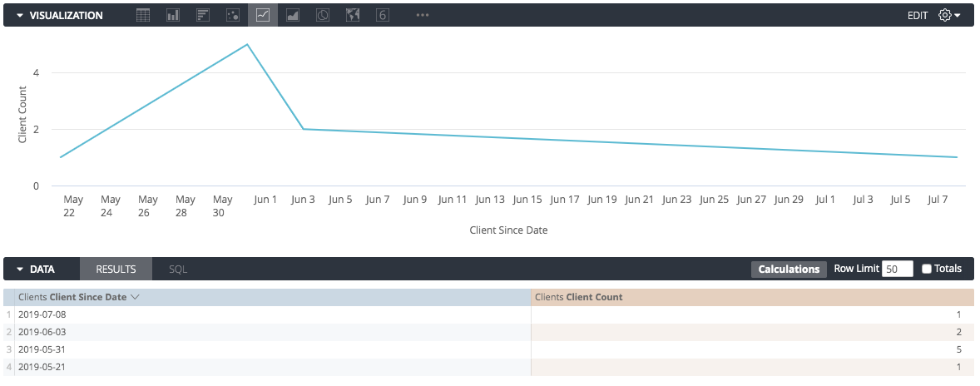Open the gear settings dropdown
Image resolution: width=980 pixels, height=386 pixels.
tap(949, 15)
